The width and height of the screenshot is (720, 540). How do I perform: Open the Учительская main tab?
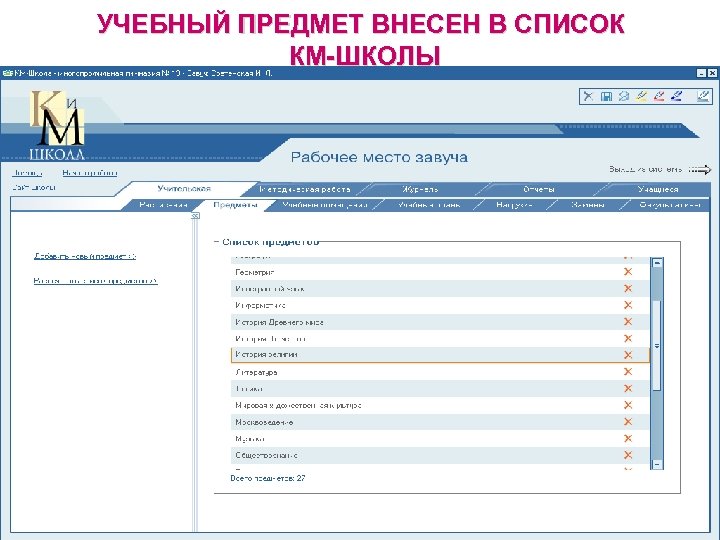click(x=184, y=189)
